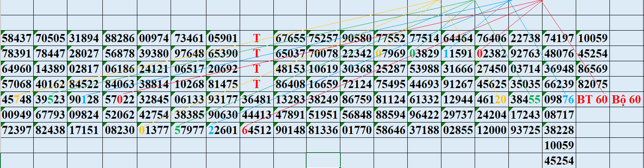Click the cell 46120 ending in orange 20
644x168 pixels.
pyautogui.click(x=492, y=100)
